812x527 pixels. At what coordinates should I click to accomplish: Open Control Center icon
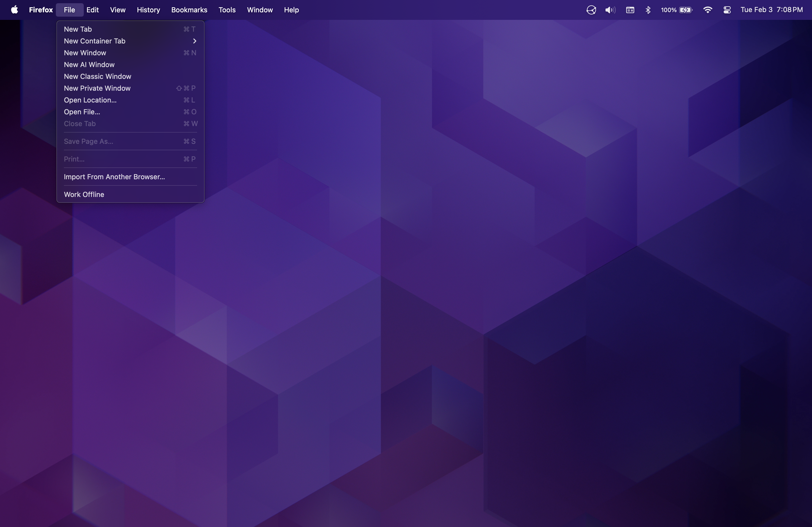pyautogui.click(x=727, y=10)
